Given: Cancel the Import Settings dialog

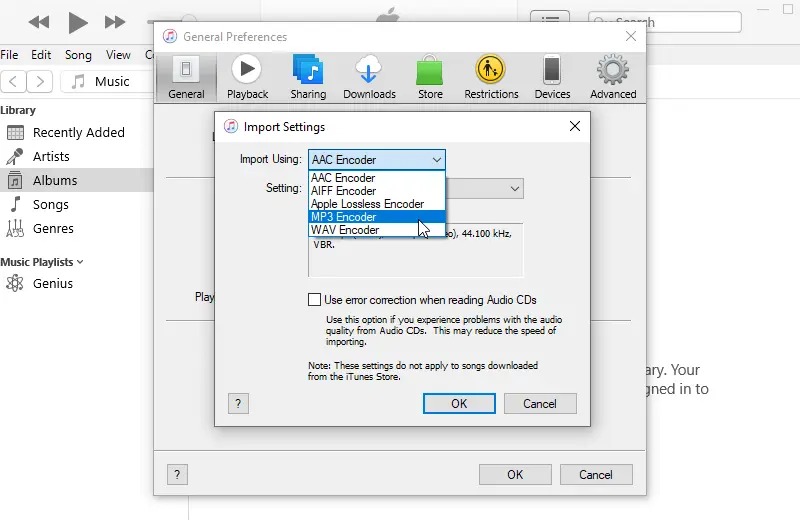Looking at the screenshot, I should coord(540,404).
